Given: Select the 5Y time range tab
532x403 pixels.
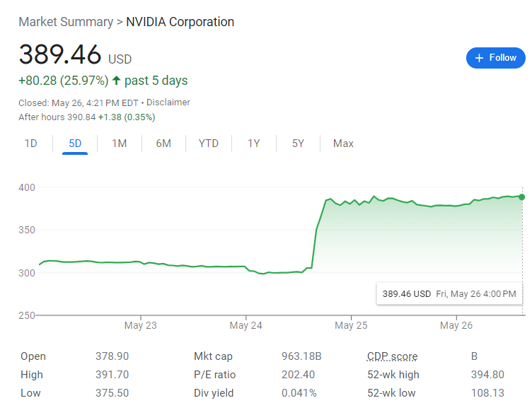Looking at the screenshot, I should (298, 144).
